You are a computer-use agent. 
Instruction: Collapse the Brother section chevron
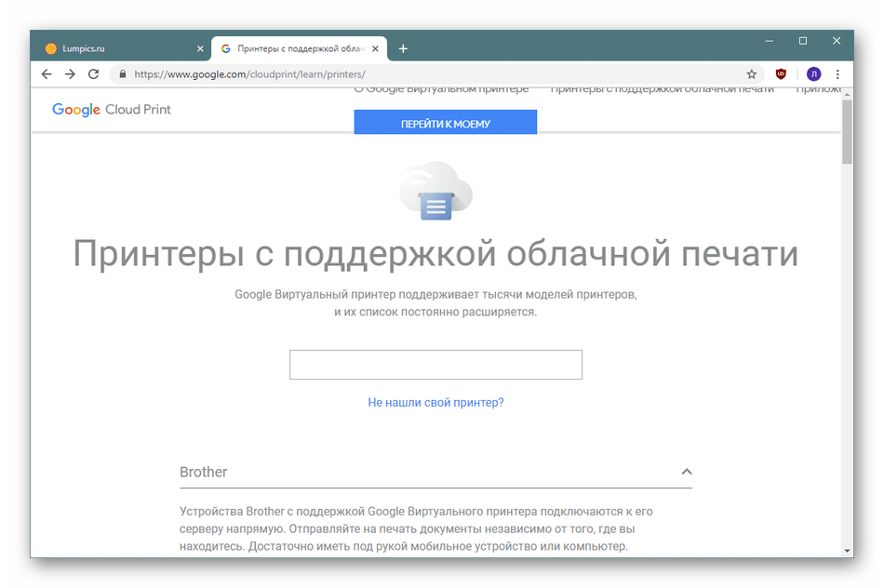pyautogui.click(x=686, y=472)
